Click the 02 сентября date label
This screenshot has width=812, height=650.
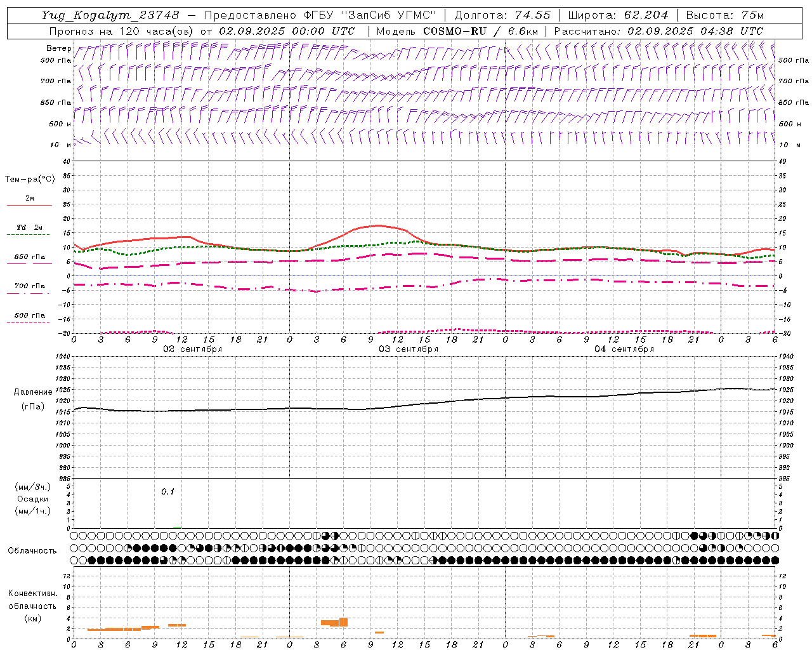tap(193, 349)
